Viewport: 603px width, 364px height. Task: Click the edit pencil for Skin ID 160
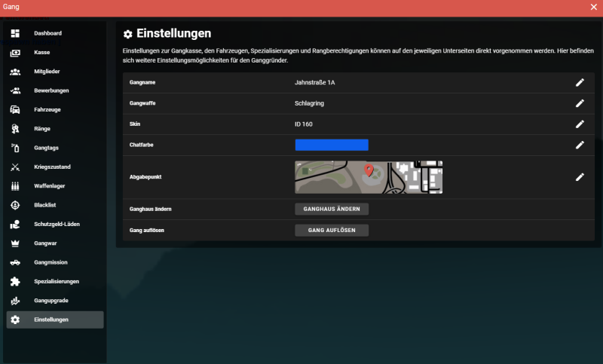pos(580,124)
